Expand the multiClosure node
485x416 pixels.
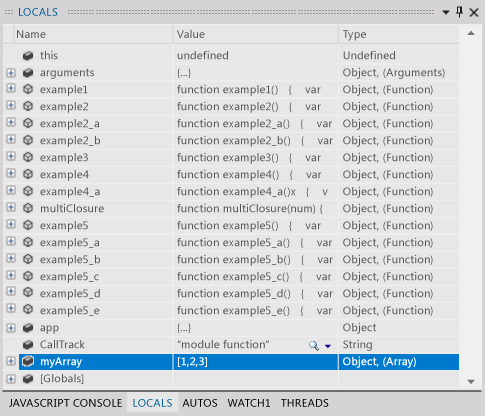[11, 207]
